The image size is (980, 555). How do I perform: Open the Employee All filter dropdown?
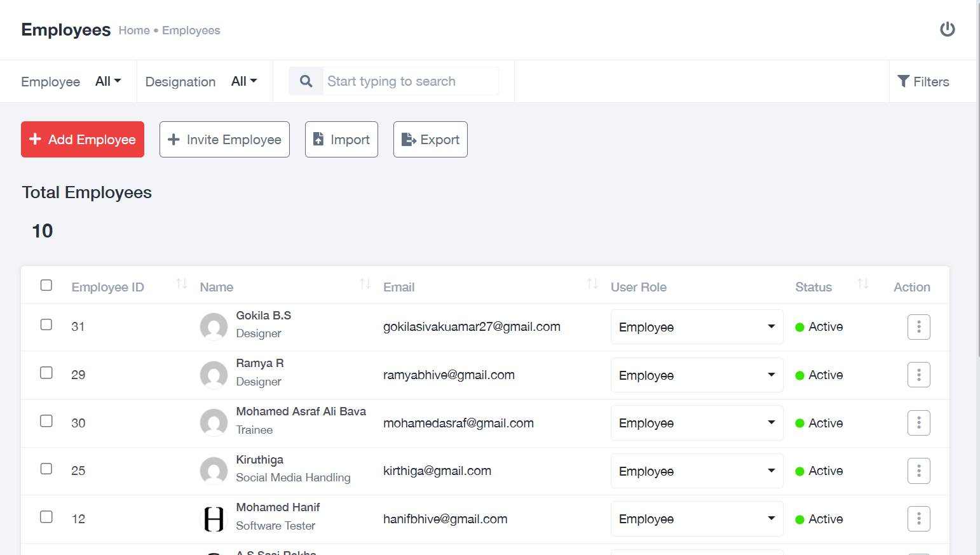(x=108, y=81)
